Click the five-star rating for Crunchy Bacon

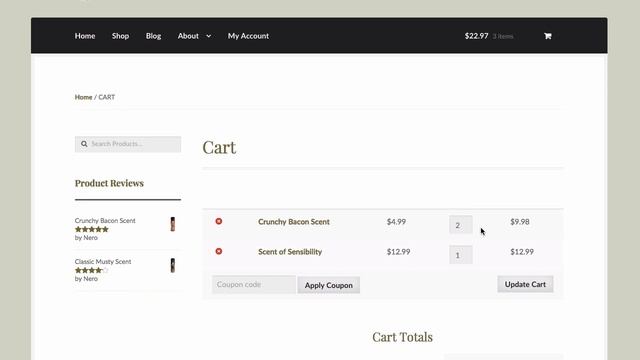[92, 229]
